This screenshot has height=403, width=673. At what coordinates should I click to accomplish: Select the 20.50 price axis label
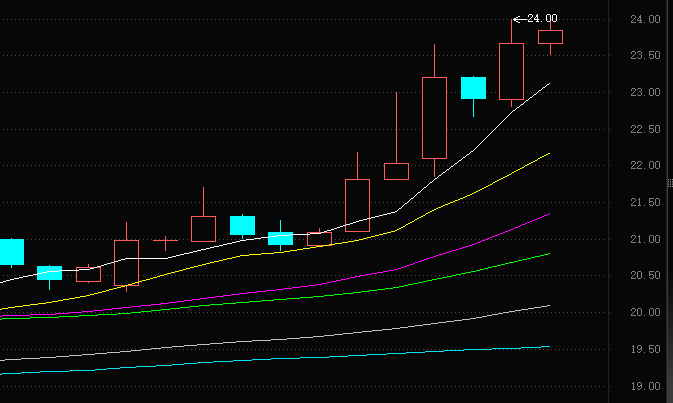pyautogui.click(x=645, y=275)
